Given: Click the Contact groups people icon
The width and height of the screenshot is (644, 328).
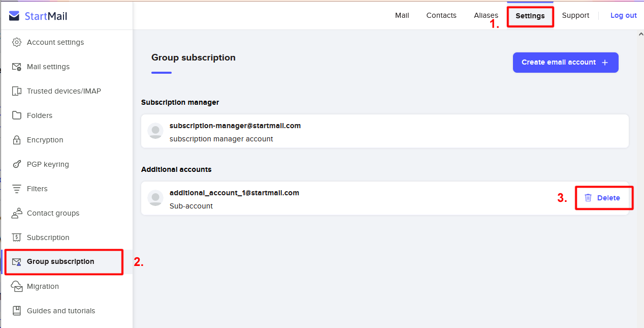Looking at the screenshot, I should (17, 213).
